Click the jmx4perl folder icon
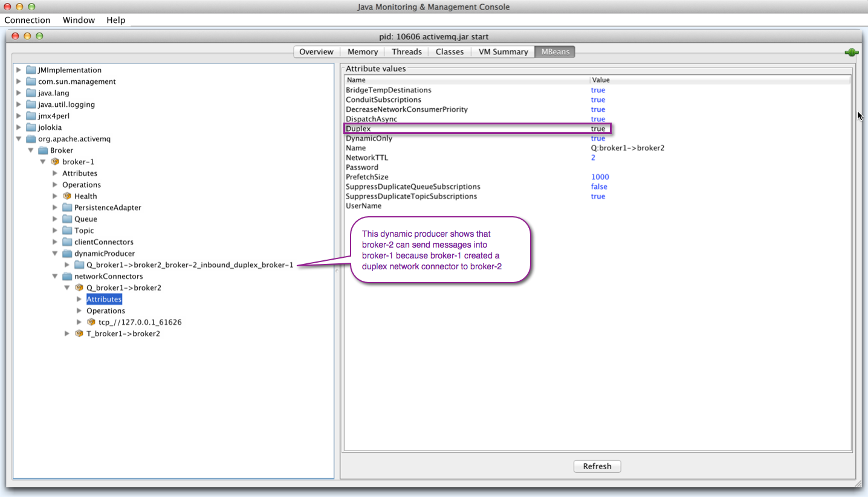Screen dimensions: 868x497 click(31, 116)
